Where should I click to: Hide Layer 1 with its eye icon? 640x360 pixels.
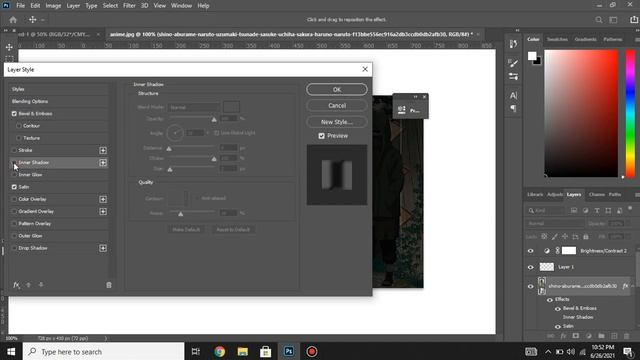click(x=531, y=267)
